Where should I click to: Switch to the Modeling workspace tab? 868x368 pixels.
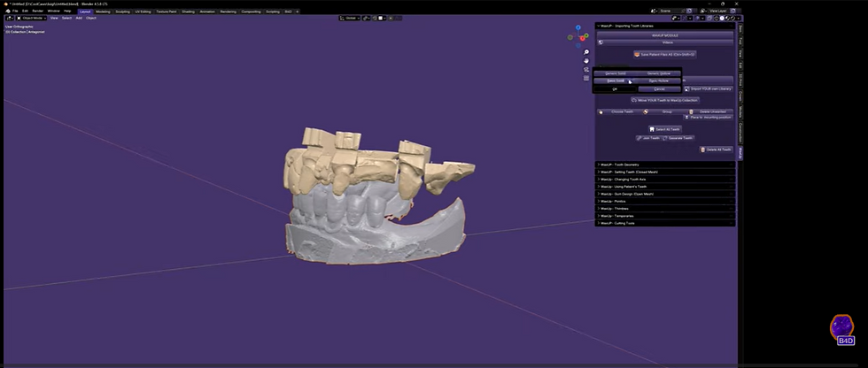click(103, 11)
